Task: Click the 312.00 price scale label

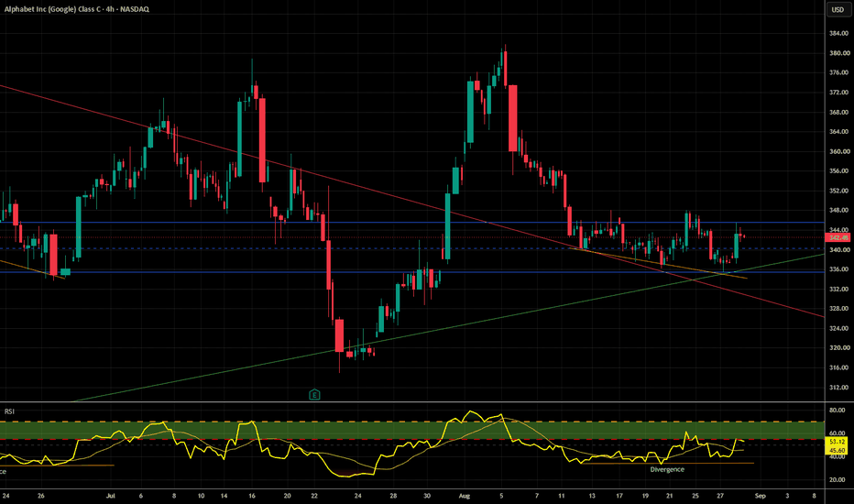Action: point(839,388)
